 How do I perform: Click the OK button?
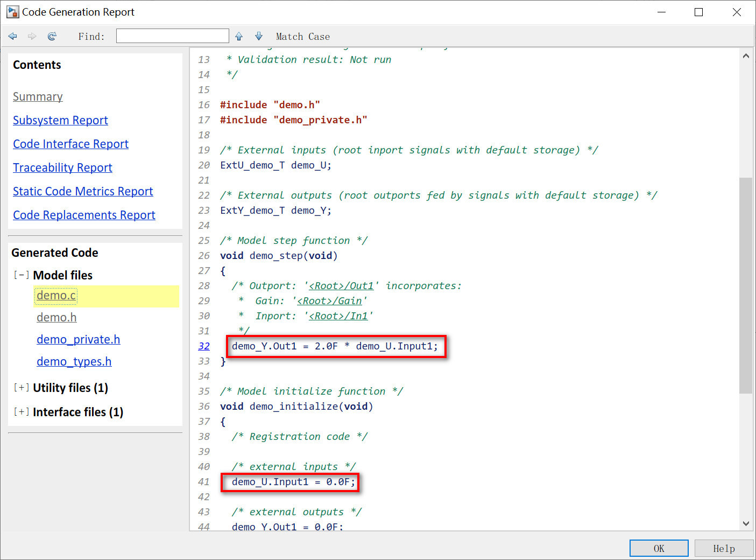(x=659, y=548)
